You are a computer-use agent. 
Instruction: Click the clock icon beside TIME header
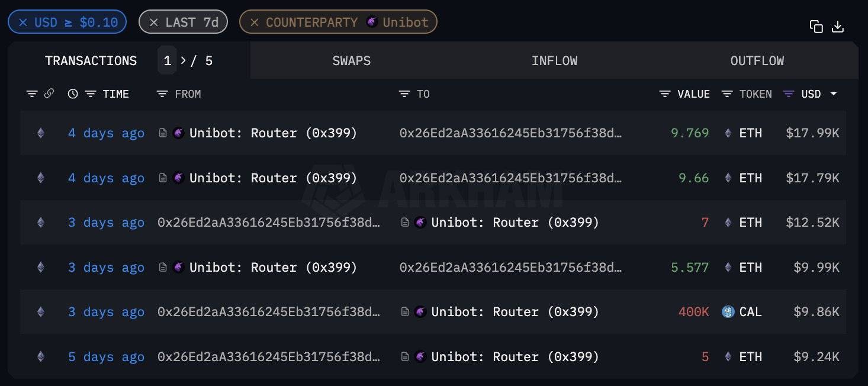[73, 94]
